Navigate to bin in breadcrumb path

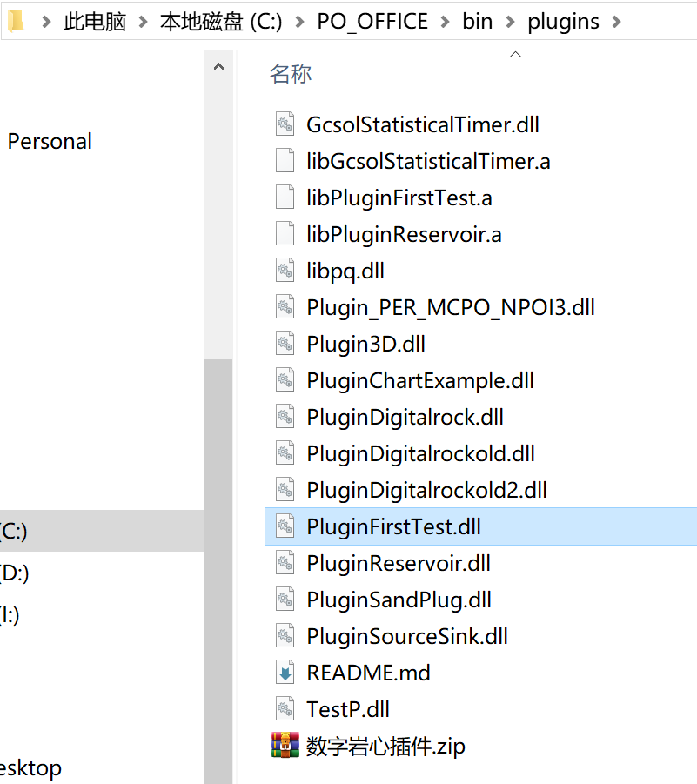point(477,22)
